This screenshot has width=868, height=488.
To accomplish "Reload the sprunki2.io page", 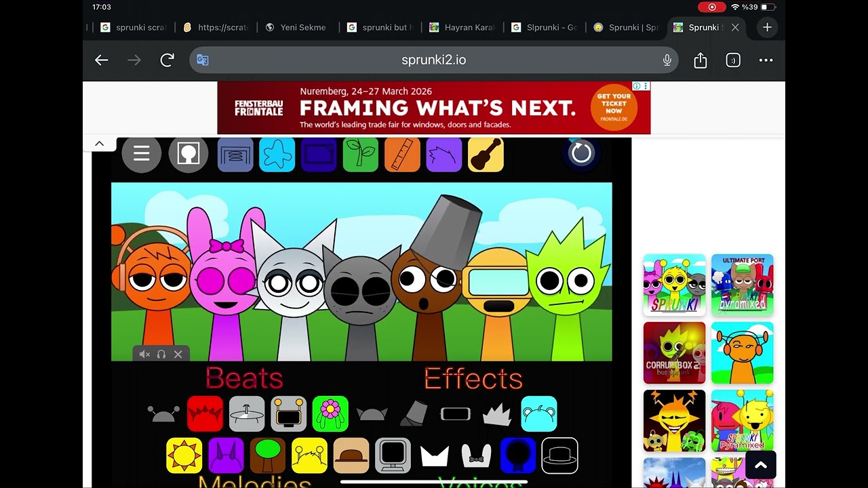I will tap(167, 60).
